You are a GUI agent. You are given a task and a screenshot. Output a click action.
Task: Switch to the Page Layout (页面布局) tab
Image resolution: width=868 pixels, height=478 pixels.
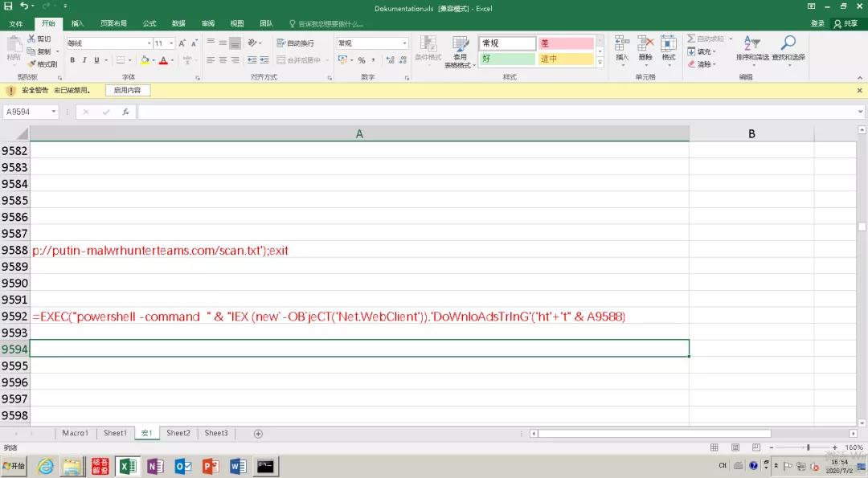pyautogui.click(x=113, y=23)
